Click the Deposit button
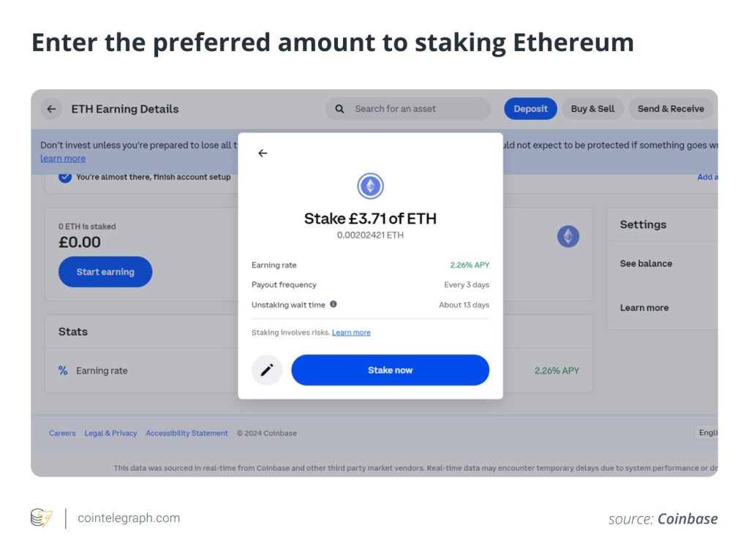Screen dimensions: 749x560 (530, 109)
